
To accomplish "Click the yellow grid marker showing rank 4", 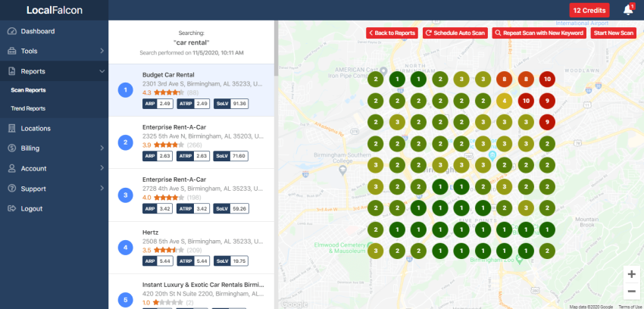I will point(504,101).
